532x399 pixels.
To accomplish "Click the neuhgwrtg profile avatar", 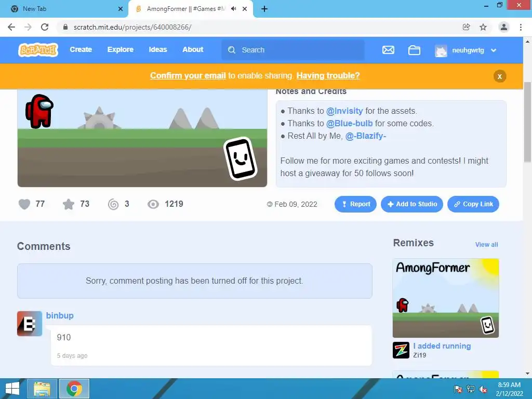I will point(441,50).
